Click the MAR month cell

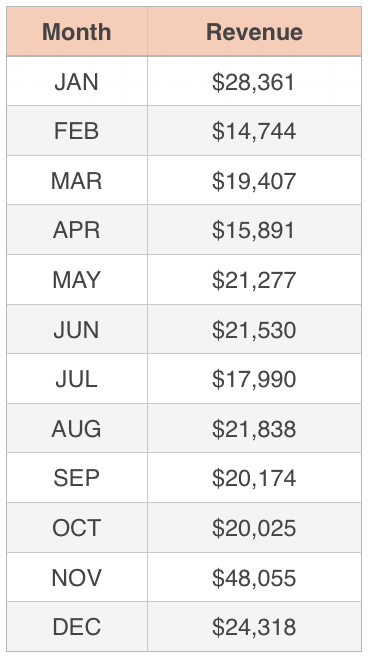[x=77, y=180]
